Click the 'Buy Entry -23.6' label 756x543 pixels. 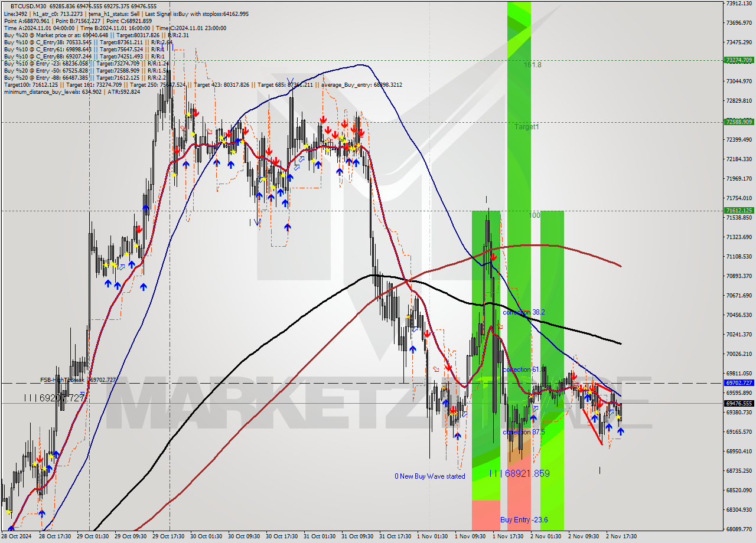click(524, 520)
